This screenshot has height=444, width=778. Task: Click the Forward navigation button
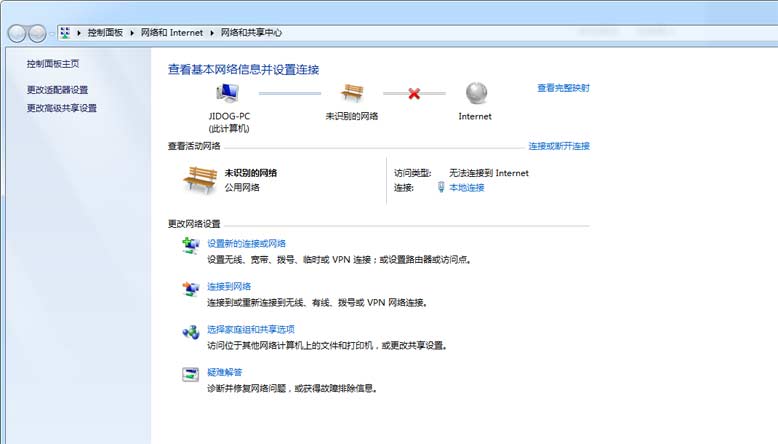click(x=37, y=33)
